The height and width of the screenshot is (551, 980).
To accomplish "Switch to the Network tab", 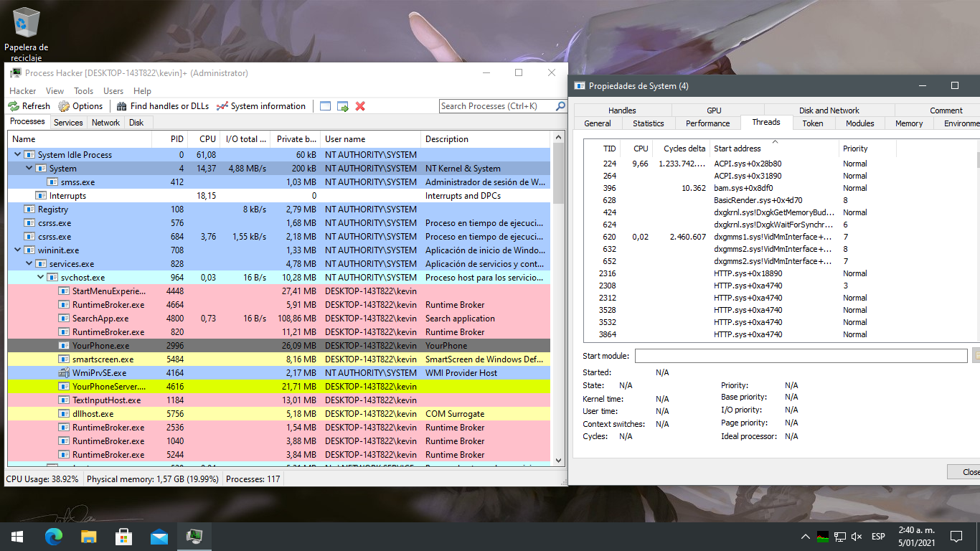I will [x=105, y=123].
